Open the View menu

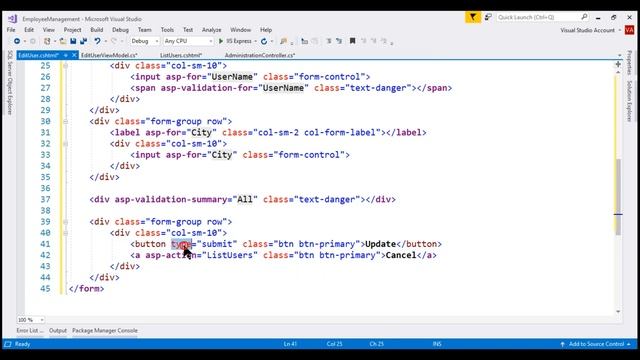[49, 30]
